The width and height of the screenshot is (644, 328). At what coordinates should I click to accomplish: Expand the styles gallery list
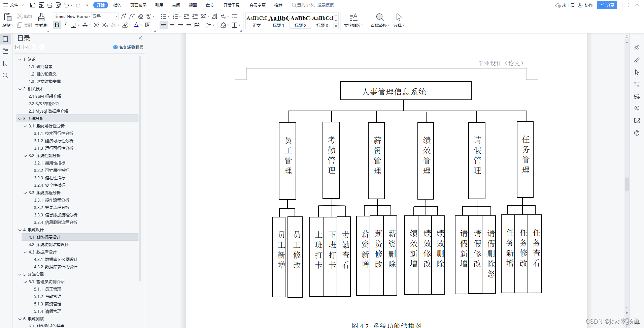point(336,26)
